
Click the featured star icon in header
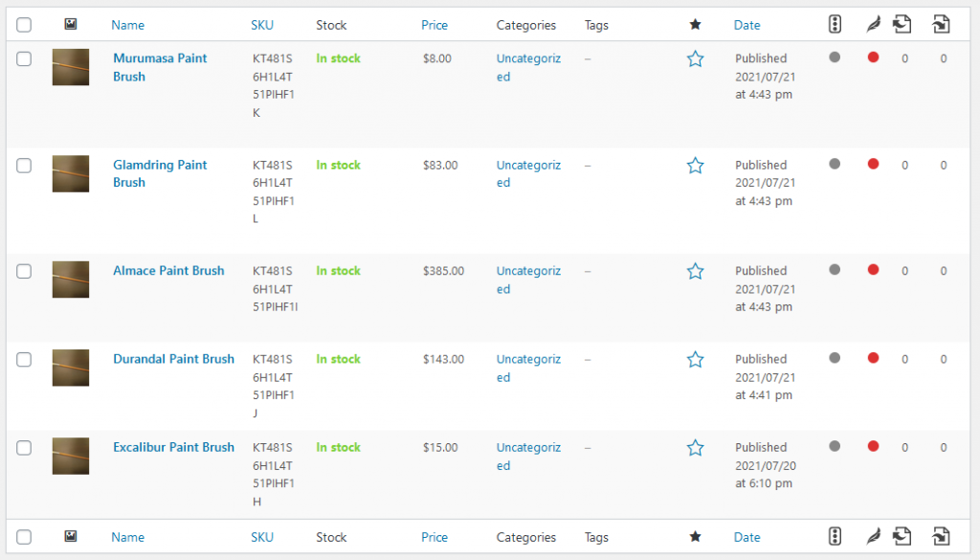click(x=695, y=25)
